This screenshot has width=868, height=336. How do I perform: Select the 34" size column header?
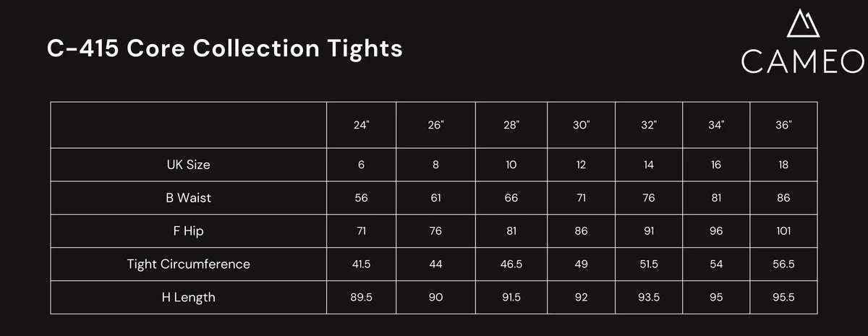click(716, 125)
